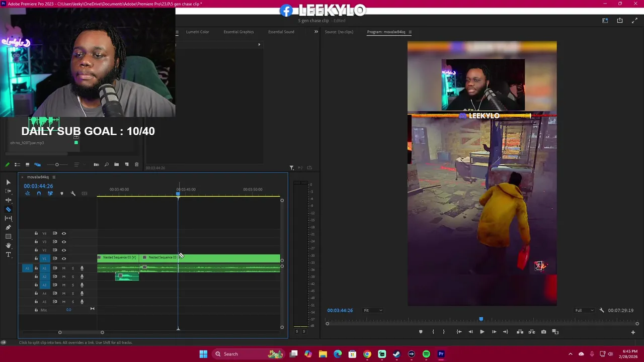
Task: Click Automate to Sequence icon
Action: pyautogui.click(x=96, y=164)
